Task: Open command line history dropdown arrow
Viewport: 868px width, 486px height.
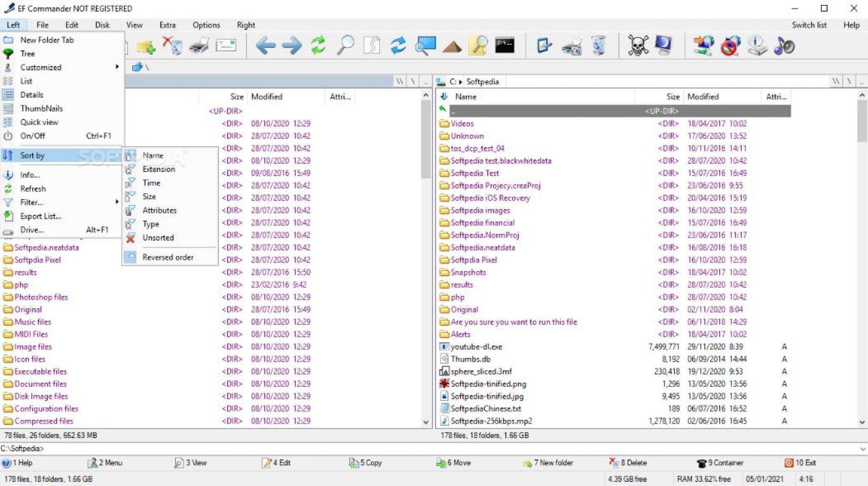Action: tap(862, 449)
